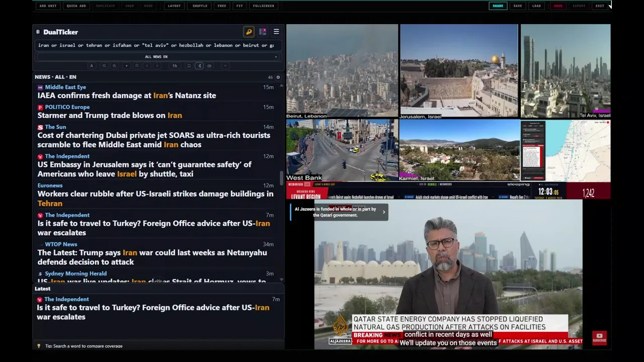This screenshot has height=362, width=644.
Task: Open headline about Dubai private jet charter cost
Action: (154, 140)
